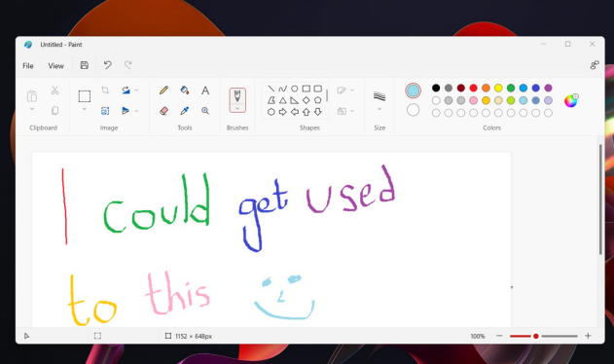
Task: Click the zoom in plus button
Action: coord(588,336)
